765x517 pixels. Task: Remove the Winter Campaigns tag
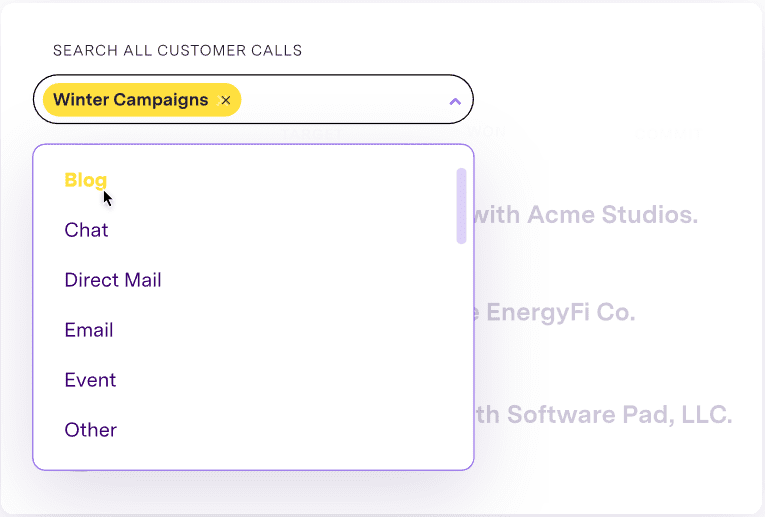(226, 100)
